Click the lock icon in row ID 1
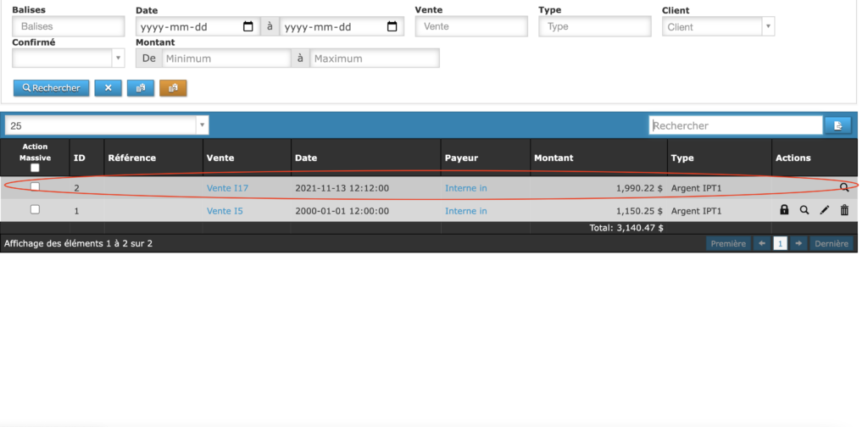Image resolution: width=868 pixels, height=427 pixels. [x=784, y=210]
